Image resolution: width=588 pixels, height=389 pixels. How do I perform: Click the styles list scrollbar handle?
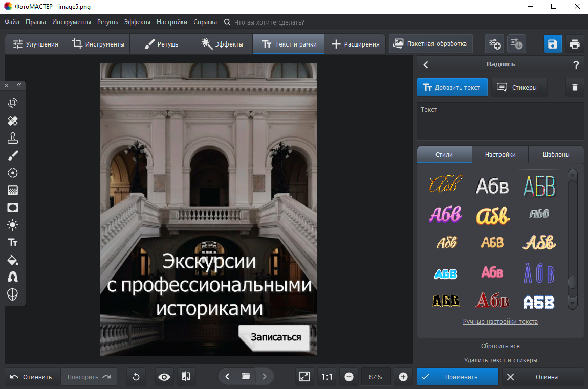573,282
